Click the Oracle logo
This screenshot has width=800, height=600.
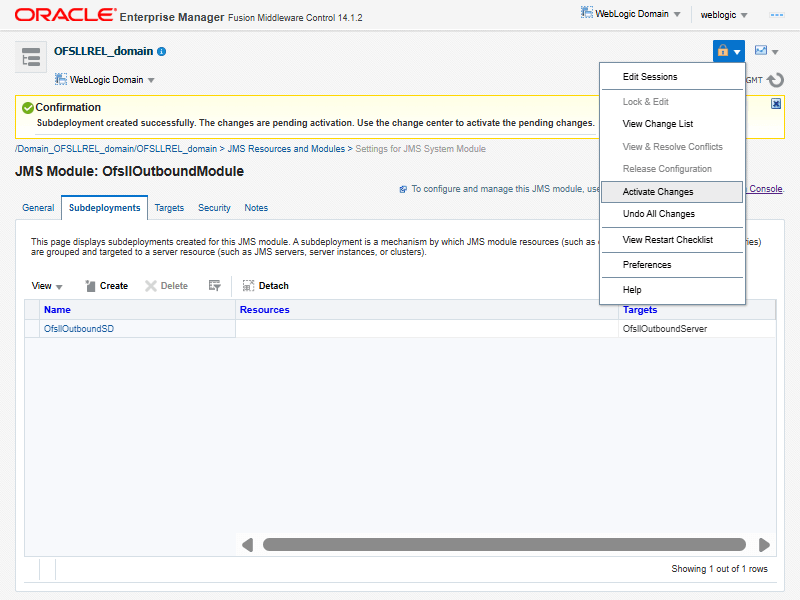(x=65, y=14)
